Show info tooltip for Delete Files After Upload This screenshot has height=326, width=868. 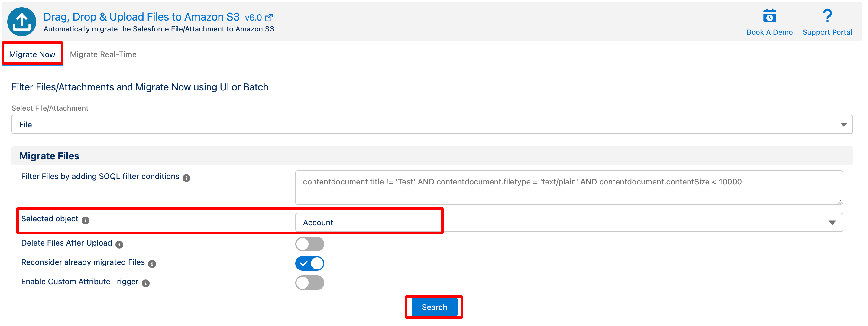(119, 245)
